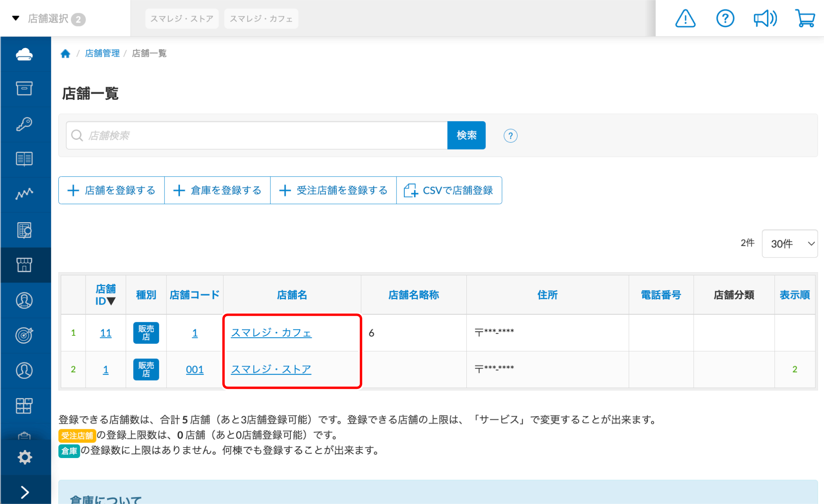Expand the 店舗選択 dropdown
The width and height of the screenshot is (824, 504).
[x=48, y=19]
